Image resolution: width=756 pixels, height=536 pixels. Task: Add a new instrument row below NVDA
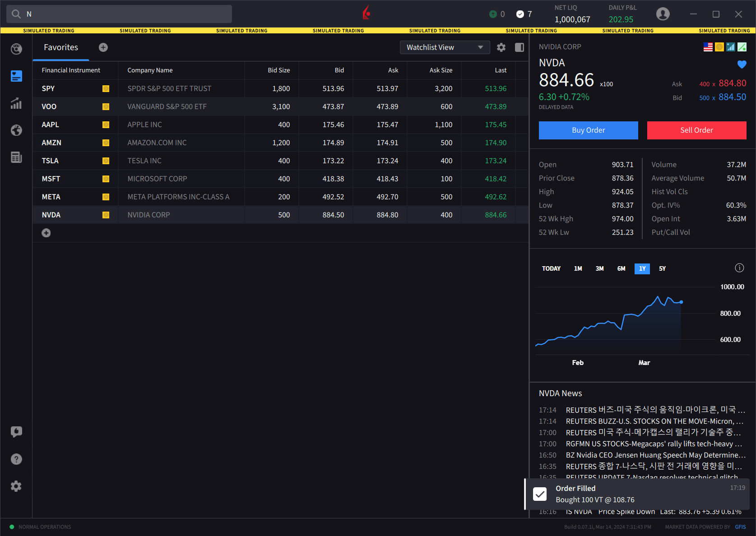[x=46, y=233]
